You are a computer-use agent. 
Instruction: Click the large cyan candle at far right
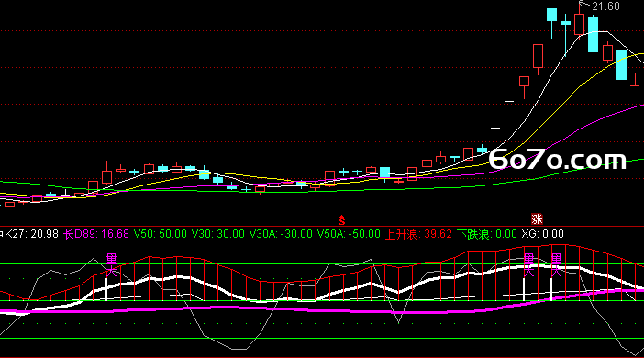coord(621,65)
